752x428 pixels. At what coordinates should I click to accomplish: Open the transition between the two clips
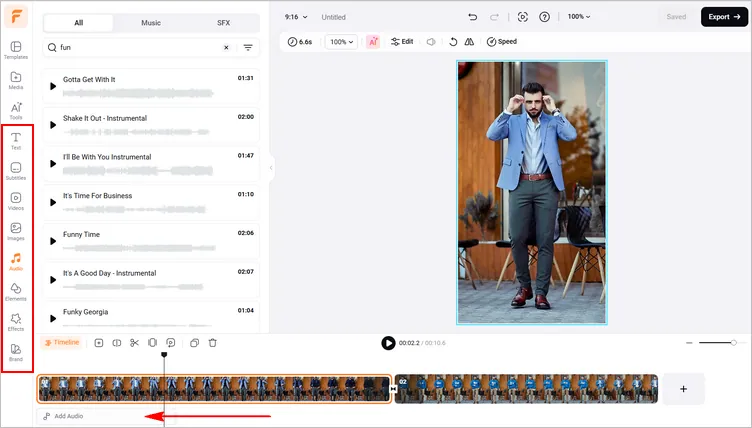pos(393,389)
